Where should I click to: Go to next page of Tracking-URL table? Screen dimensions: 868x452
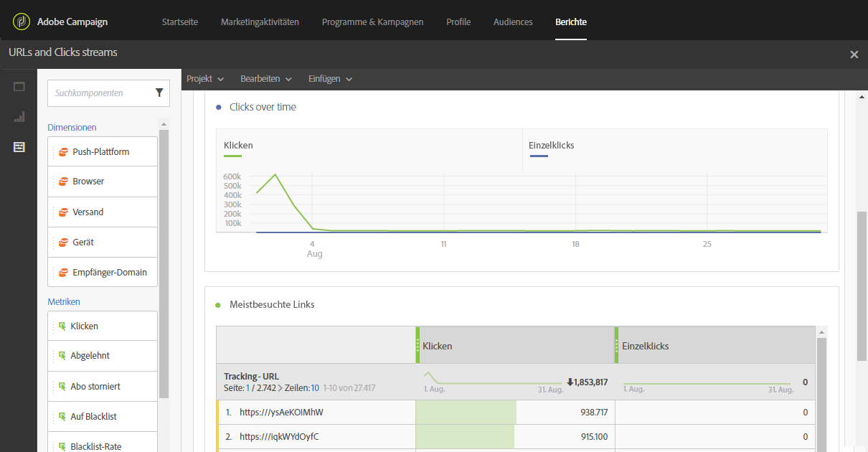click(280, 388)
